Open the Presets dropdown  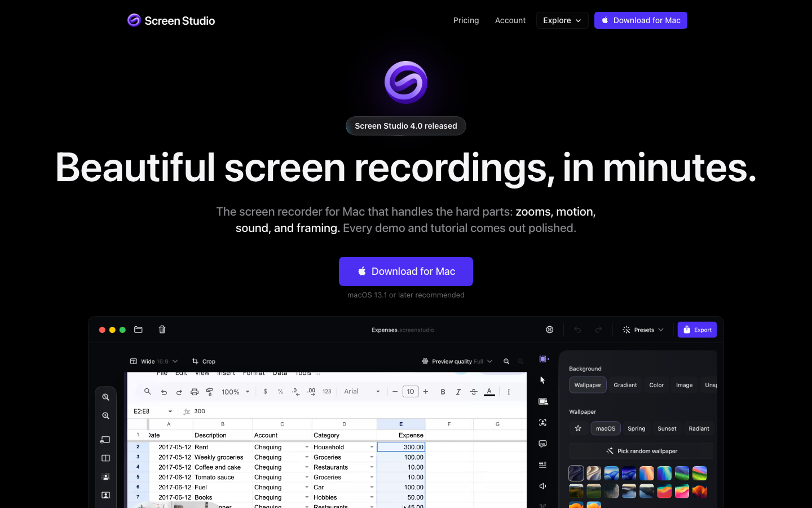tap(643, 330)
